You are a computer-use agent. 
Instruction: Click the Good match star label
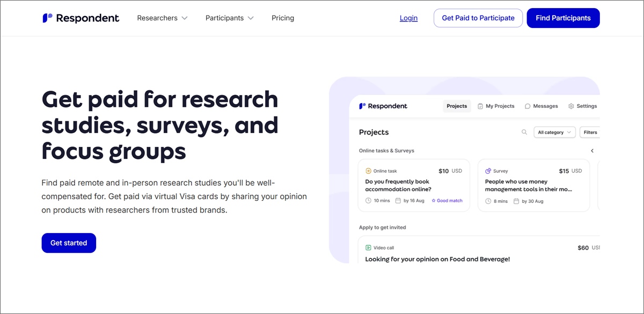click(x=447, y=201)
